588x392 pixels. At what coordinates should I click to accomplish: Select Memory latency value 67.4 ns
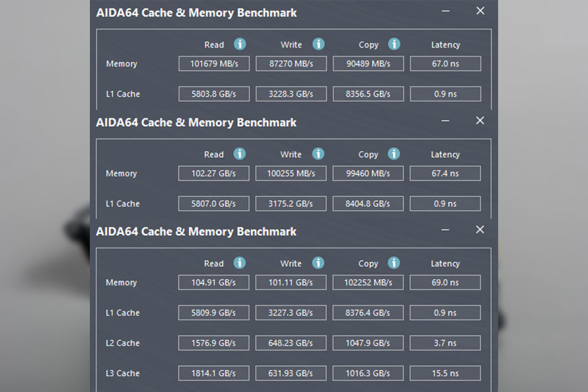tap(445, 173)
